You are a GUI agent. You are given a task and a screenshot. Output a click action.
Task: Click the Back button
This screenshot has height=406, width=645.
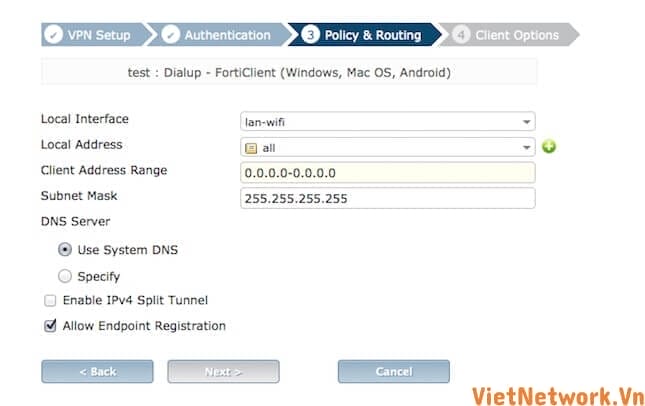(97, 371)
